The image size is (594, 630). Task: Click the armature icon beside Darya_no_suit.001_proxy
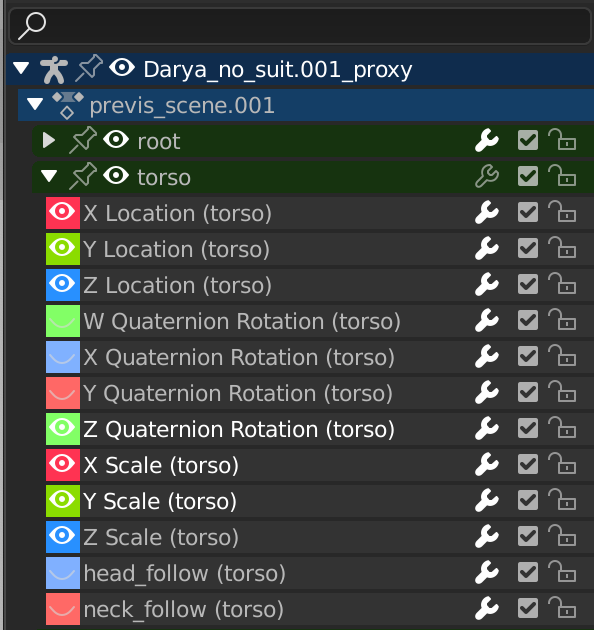(x=54, y=70)
